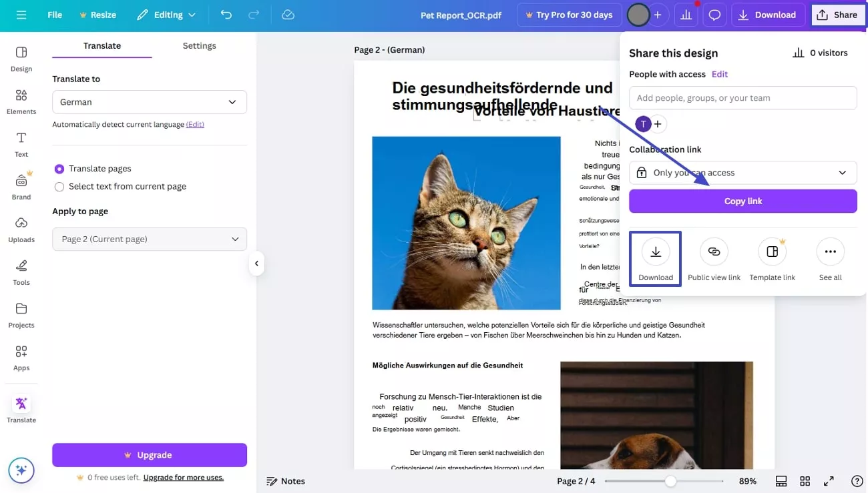Select text from current page option
Image resolution: width=868 pixels, height=493 pixels.
(x=59, y=186)
